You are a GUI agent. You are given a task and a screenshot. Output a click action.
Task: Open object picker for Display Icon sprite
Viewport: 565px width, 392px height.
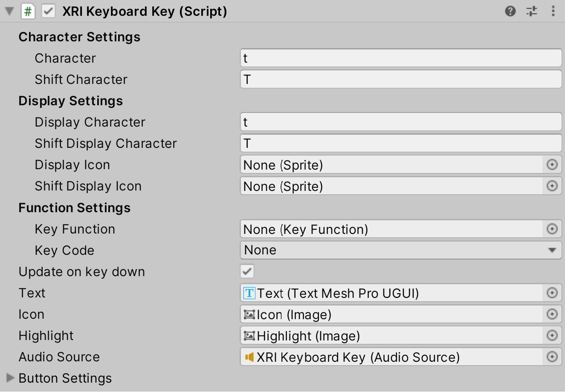(553, 165)
